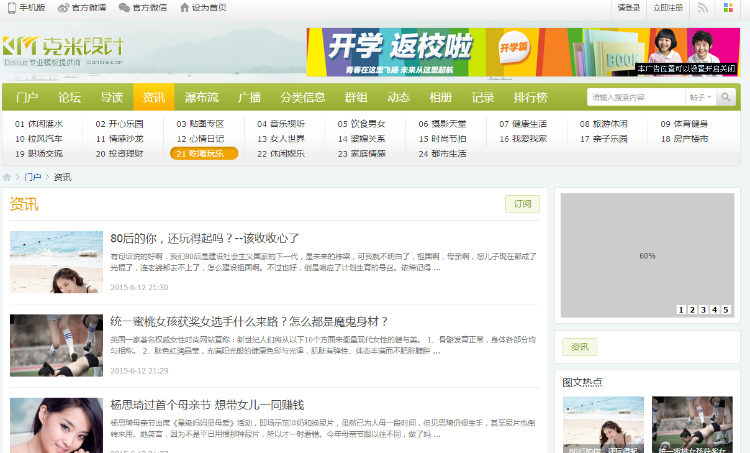Open the 排行榜 navigation tab
750x453 pixels.
tap(530, 97)
